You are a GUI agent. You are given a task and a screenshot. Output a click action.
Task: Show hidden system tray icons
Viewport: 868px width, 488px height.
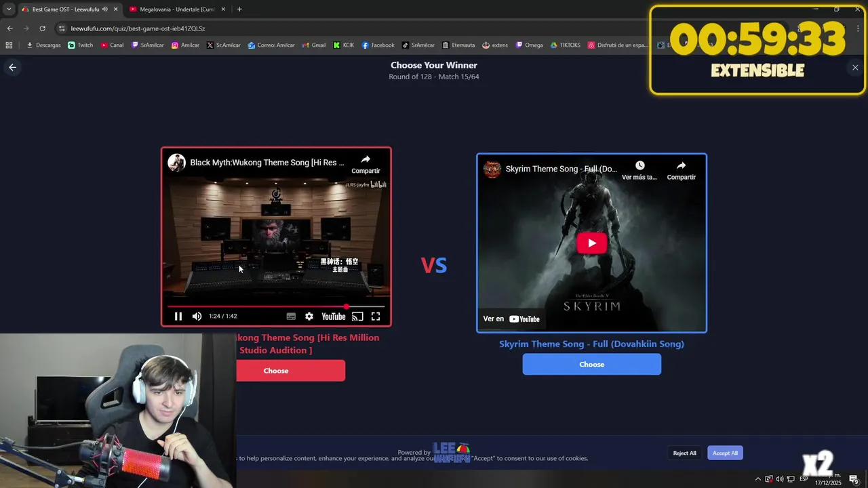point(758,479)
